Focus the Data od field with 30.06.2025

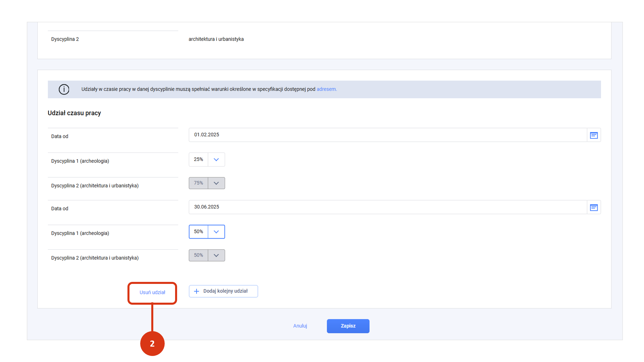pyautogui.click(x=388, y=207)
